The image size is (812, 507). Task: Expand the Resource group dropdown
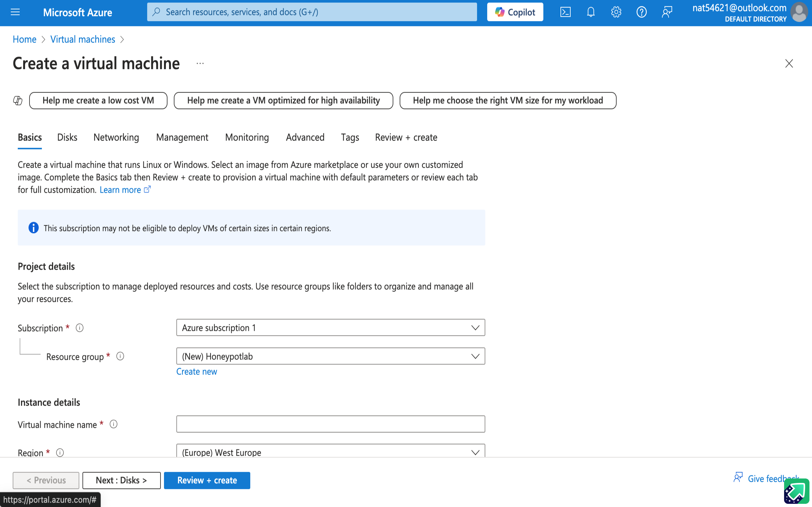(331, 356)
